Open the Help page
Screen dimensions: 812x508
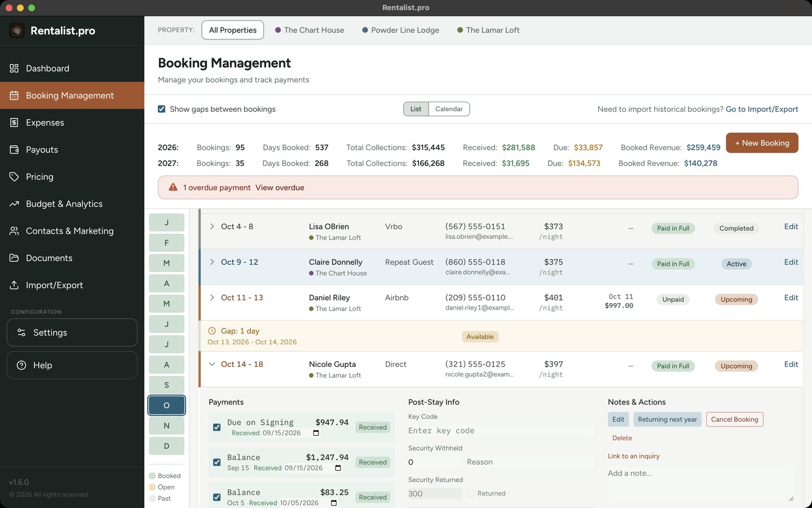coord(72,365)
